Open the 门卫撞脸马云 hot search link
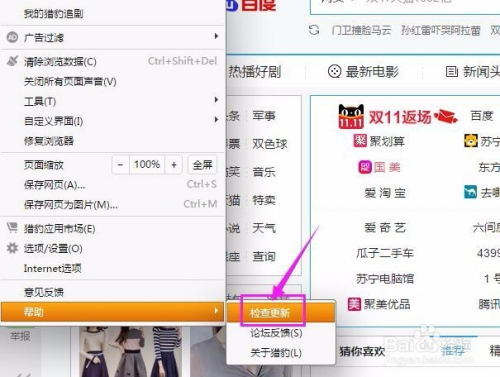Screen dimensions: 500x377 [362, 30]
